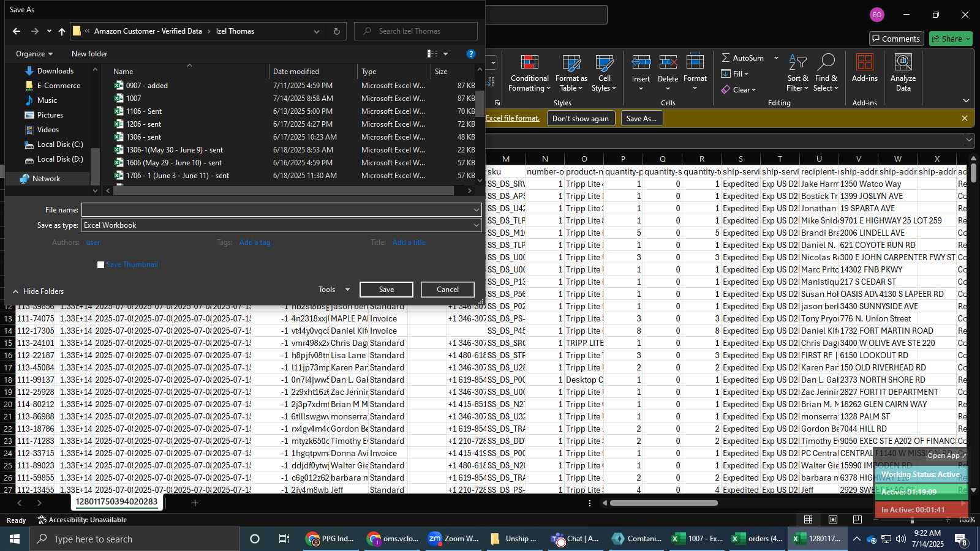Click the Delete cells icon
The width and height of the screenshot is (980, 551).
click(x=668, y=62)
